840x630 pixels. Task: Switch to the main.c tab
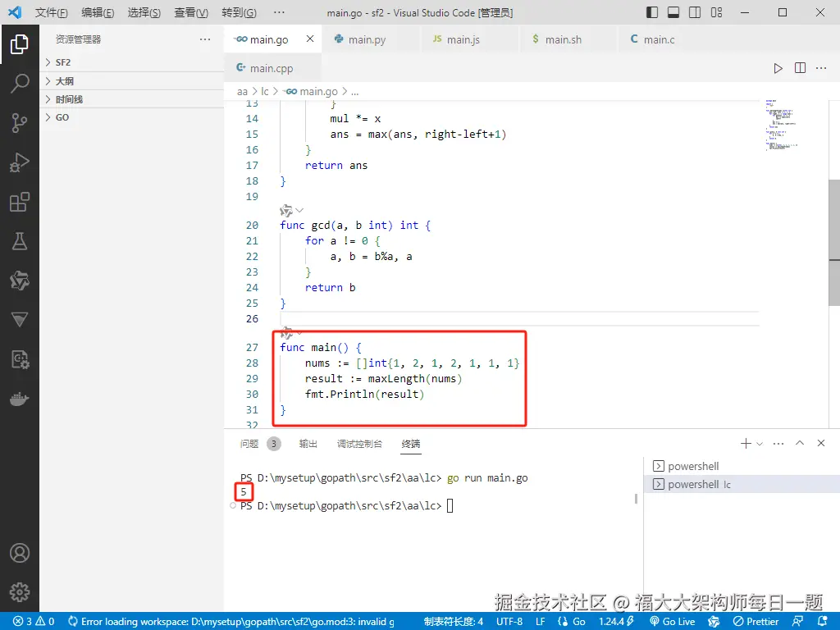point(666,39)
